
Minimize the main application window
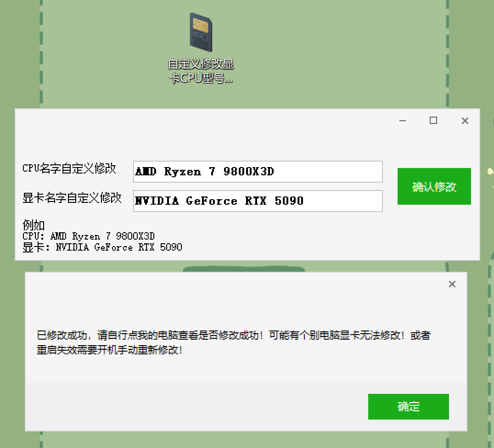(402, 120)
